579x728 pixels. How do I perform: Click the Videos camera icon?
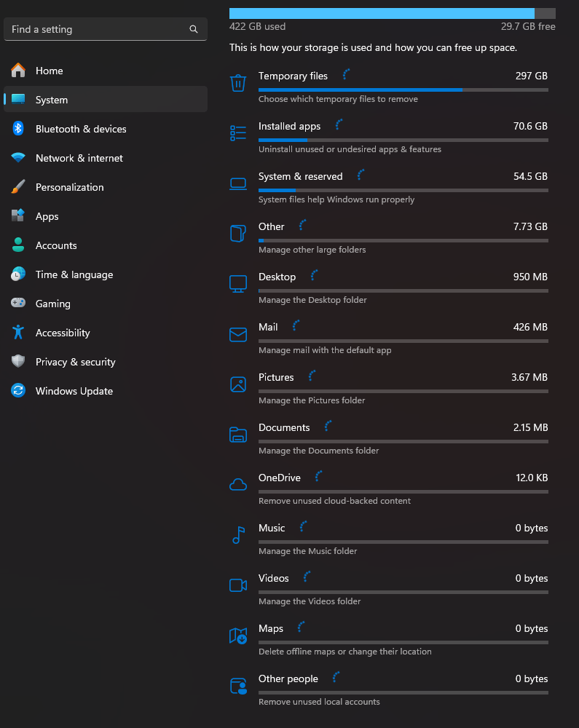[x=237, y=585]
